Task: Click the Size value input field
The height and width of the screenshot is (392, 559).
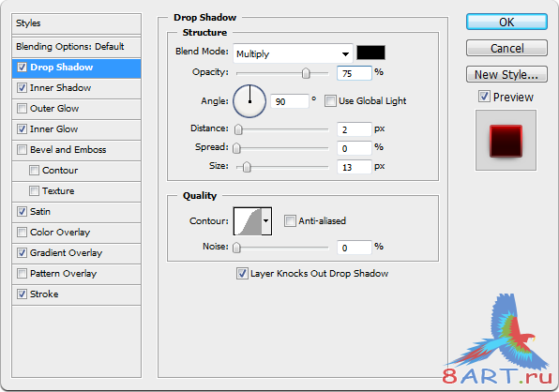Action: 354,167
